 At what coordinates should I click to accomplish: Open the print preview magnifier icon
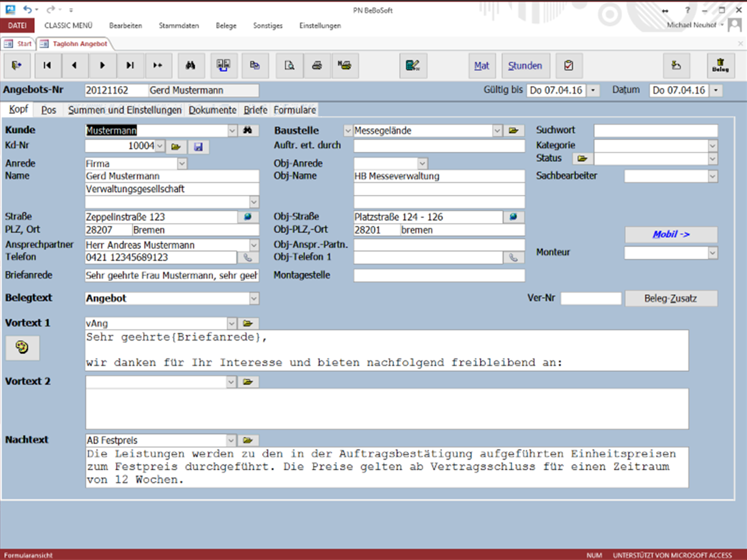289,65
